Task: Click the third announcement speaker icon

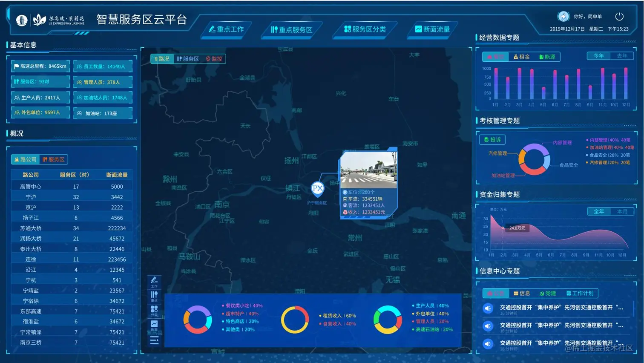Action: point(488,344)
